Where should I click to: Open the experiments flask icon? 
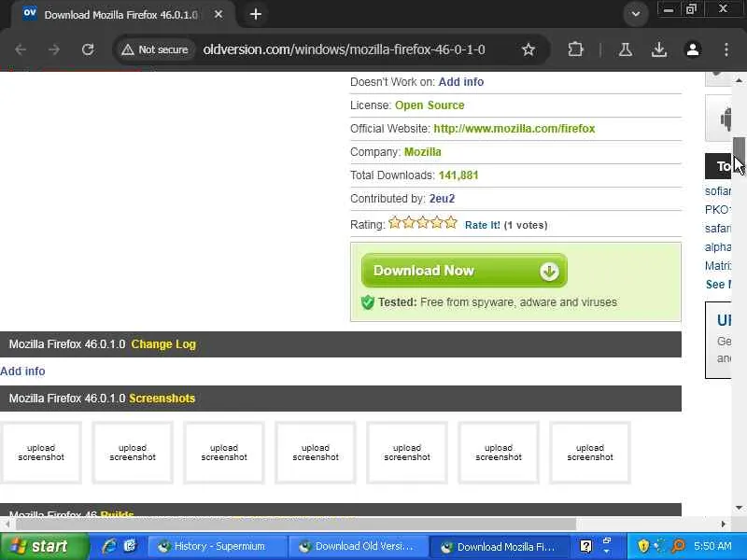coord(625,49)
